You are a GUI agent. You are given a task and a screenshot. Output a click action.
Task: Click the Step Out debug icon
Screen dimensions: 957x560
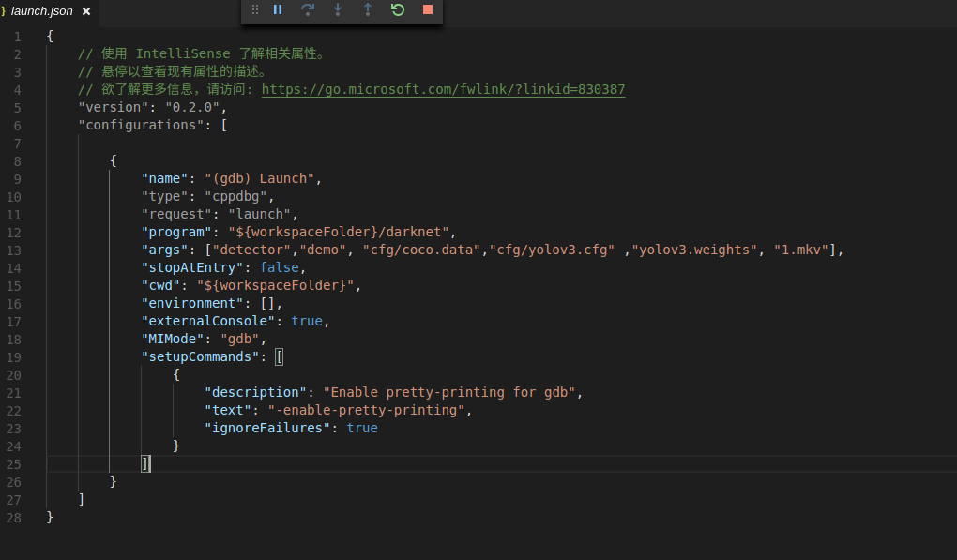[368, 9]
